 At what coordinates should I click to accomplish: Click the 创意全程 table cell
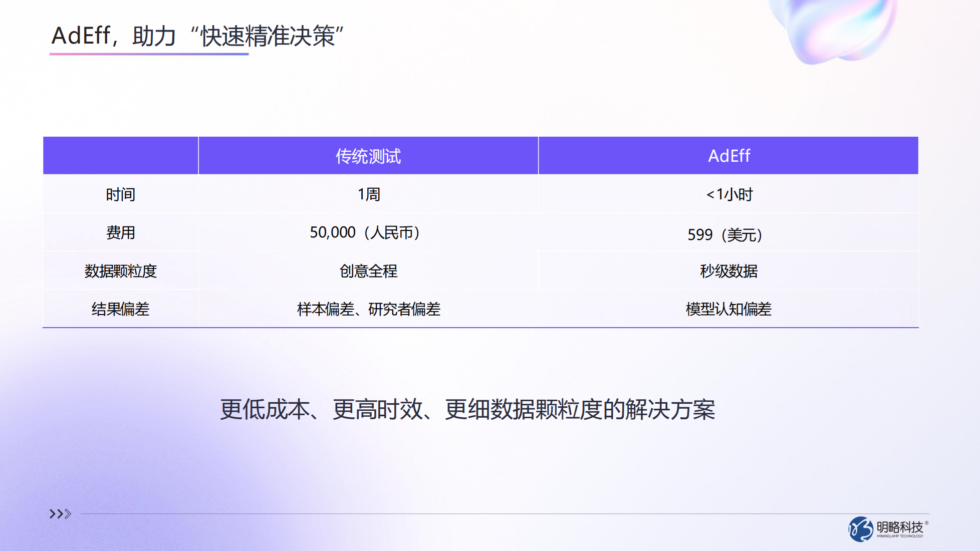(x=368, y=271)
